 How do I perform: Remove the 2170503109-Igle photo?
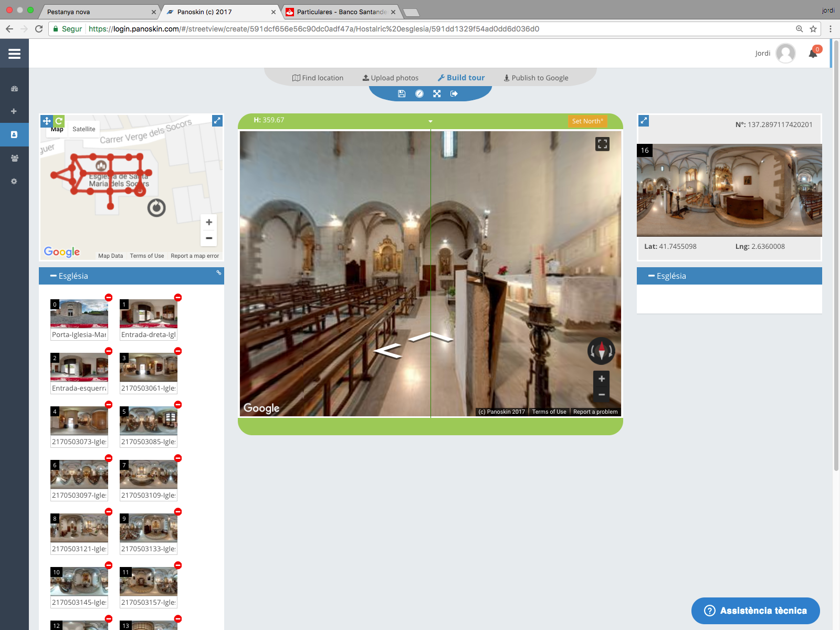pyautogui.click(x=178, y=458)
